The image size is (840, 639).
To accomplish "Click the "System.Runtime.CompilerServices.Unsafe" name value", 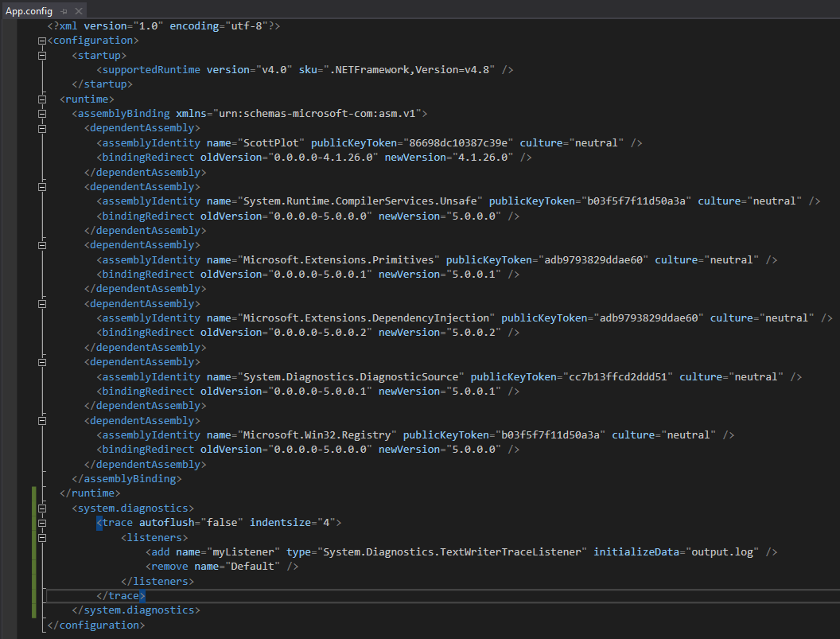I will click(360, 201).
